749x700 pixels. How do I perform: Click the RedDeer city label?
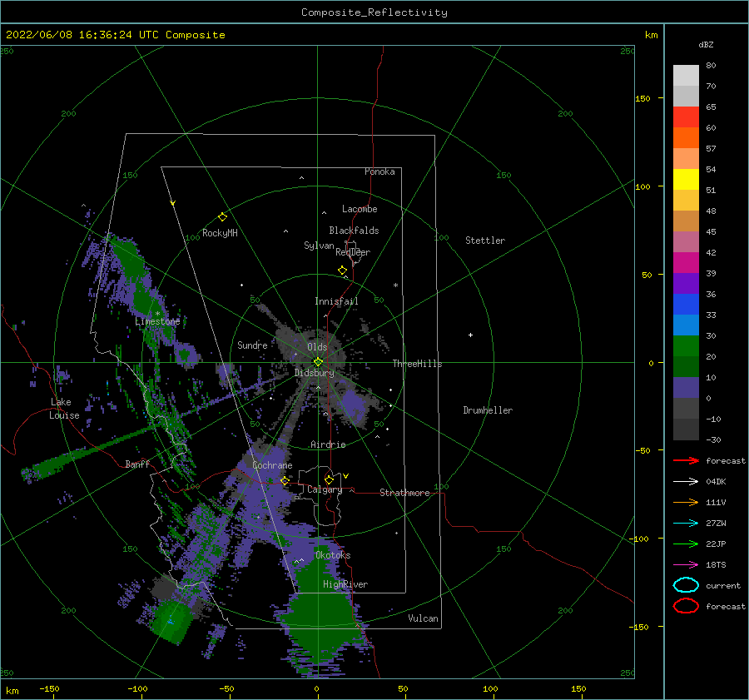tap(353, 252)
